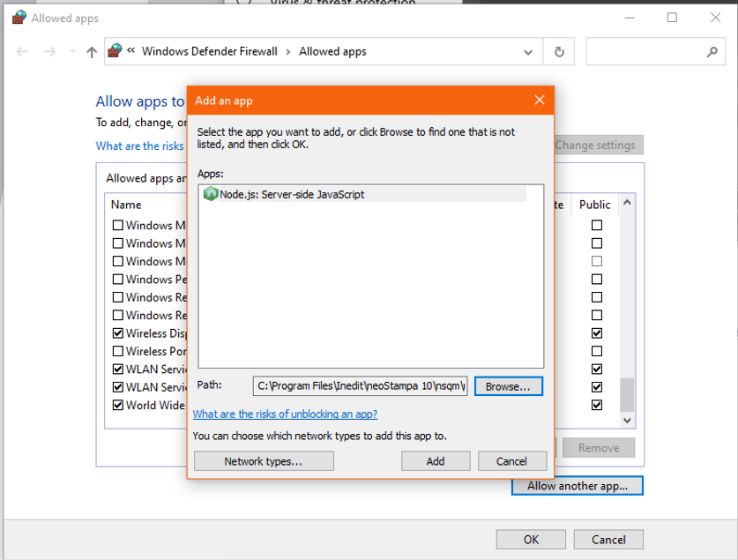Screen dimensions: 738x560
Task: Close the Allowed apps window
Action: pos(715,18)
